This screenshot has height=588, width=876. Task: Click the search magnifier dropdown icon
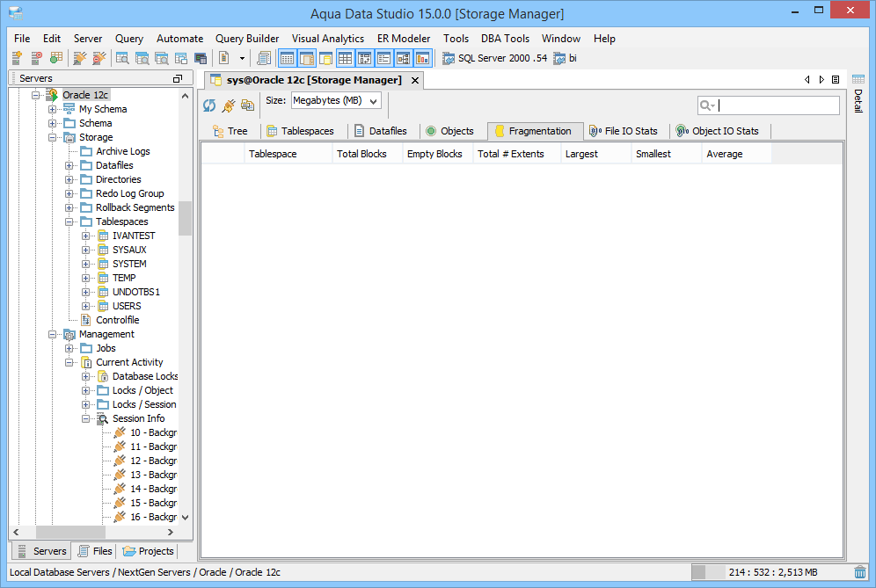(x=707, y=105)
